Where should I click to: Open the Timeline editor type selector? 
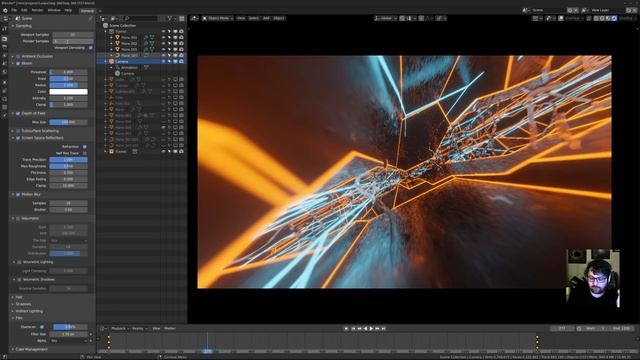pyautogui.click(x=104, y=329)
